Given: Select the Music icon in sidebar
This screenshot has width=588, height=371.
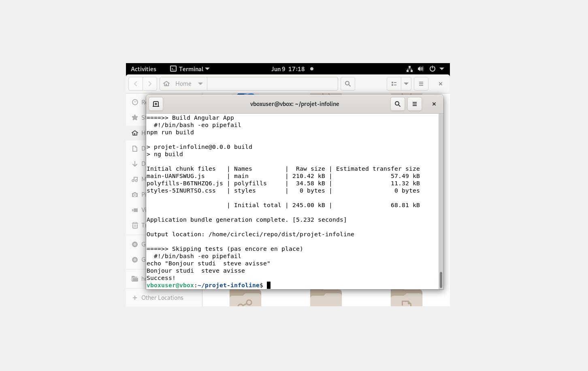Looking at the screenshot, I should (x=135, y=179).
